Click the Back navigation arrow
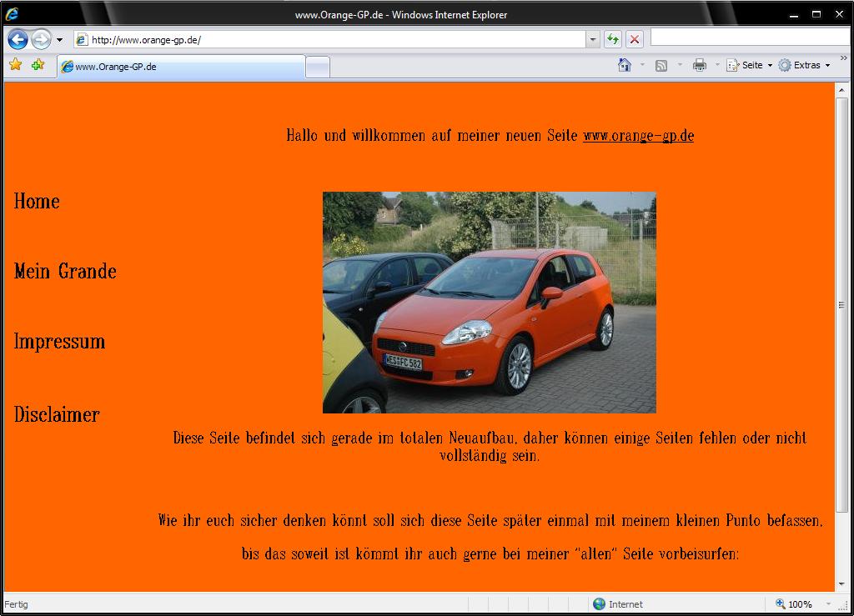Screen dimensions: 854x616 coord(18,39)
